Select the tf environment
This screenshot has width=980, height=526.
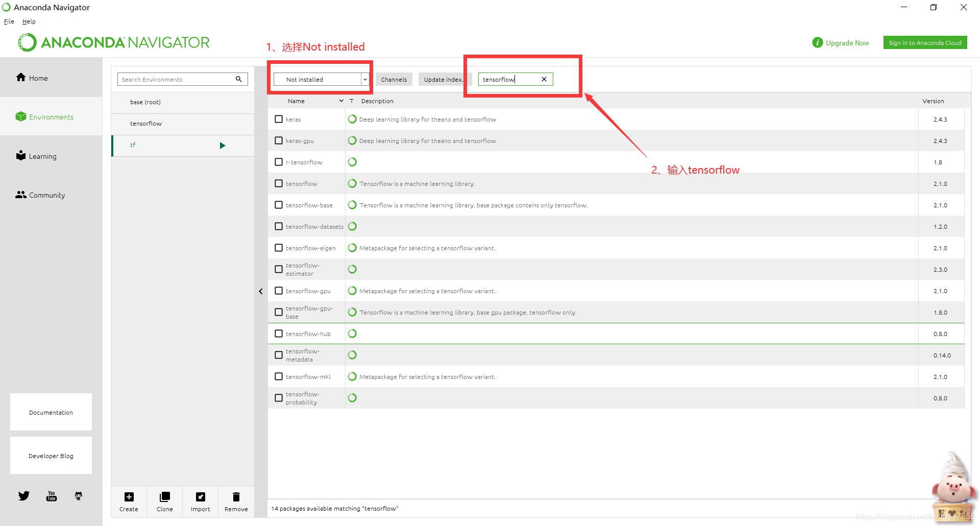[x=183, y=146]
